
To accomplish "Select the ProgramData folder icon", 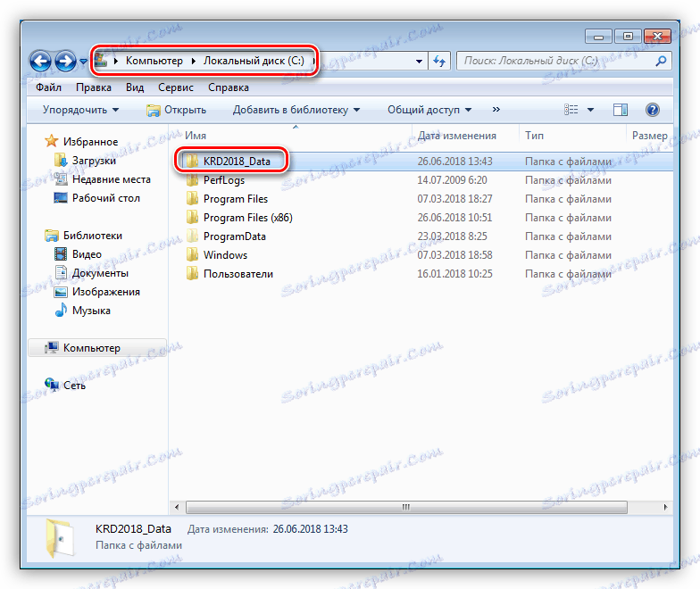I will [192, 236].
